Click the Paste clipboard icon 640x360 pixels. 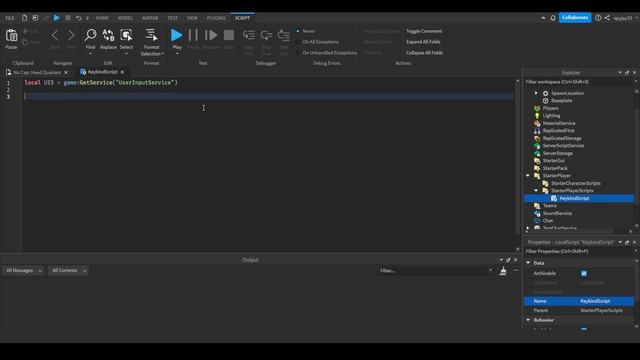(x=11, y=36)
